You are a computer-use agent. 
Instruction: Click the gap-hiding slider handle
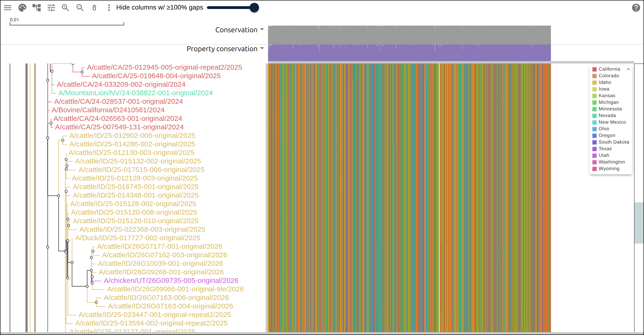pos(254,8)
